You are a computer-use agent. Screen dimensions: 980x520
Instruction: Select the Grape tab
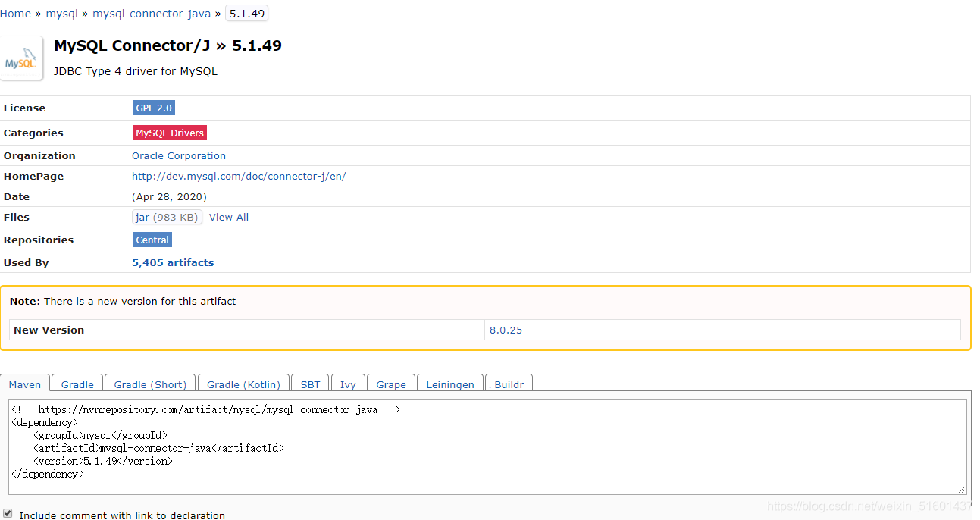tap(391, 384)
